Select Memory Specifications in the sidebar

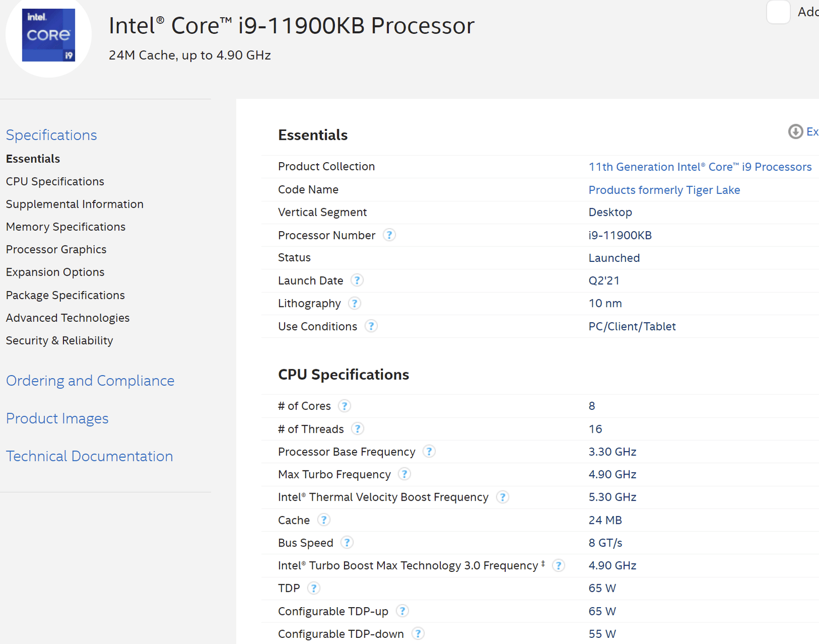66,227
